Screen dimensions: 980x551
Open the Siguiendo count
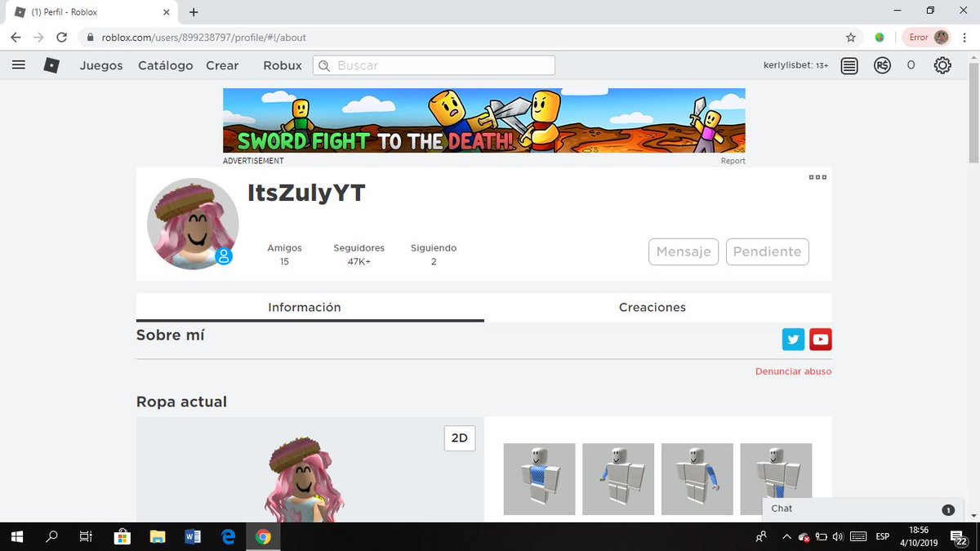(x=434, y=254)
